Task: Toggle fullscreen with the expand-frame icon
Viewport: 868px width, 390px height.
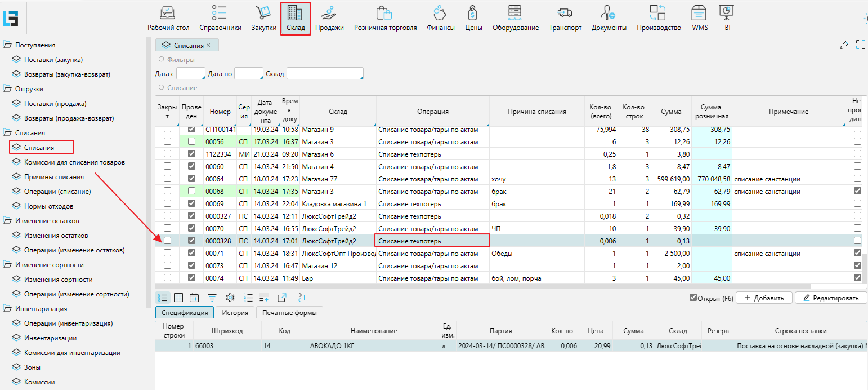Action: click(x=860, y=45)
